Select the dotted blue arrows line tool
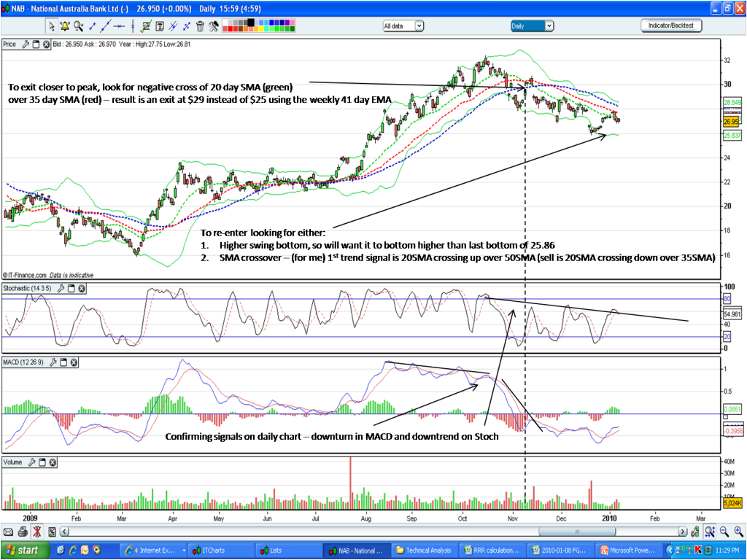 tap(187, 26)
